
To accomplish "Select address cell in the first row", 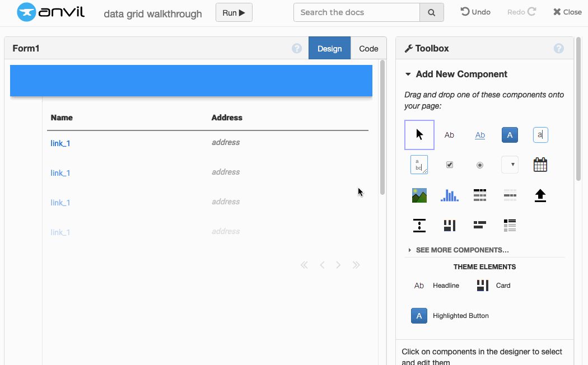I will coord(226,142).
